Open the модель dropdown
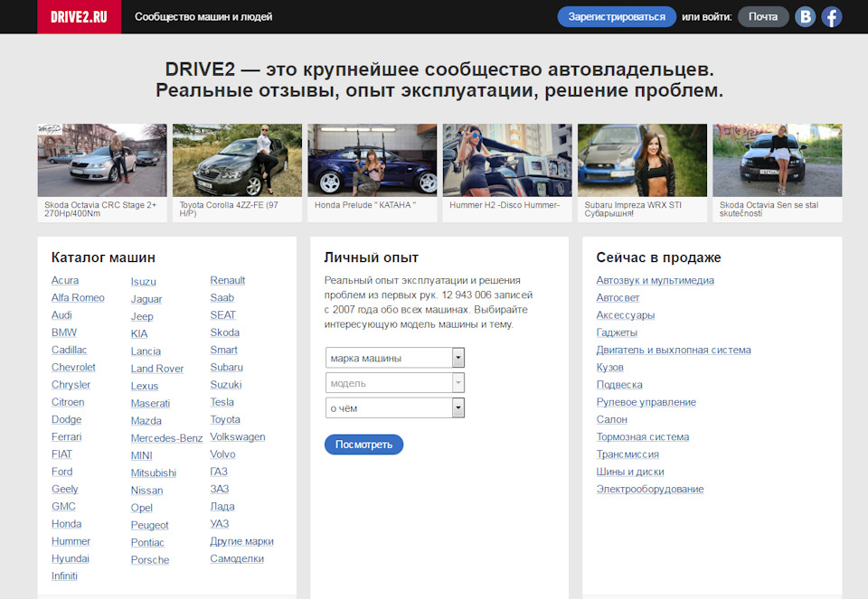 395,383
